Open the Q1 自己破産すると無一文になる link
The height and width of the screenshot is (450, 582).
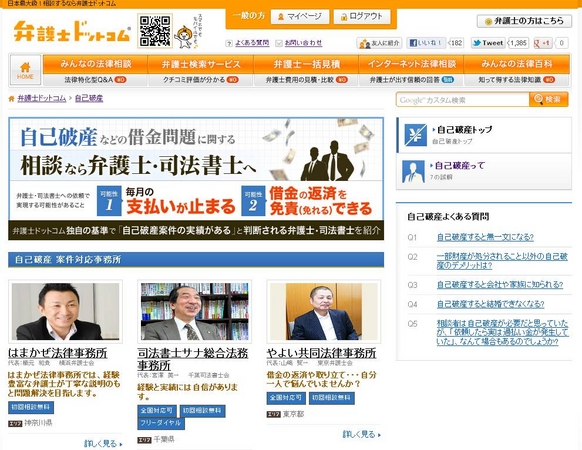point(485,237)
